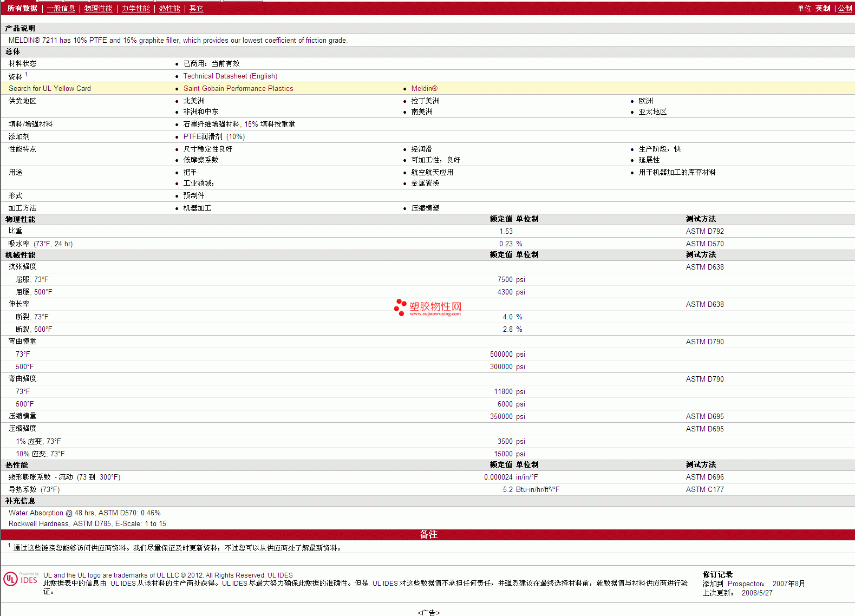The height and width of the screenshot is (616, 855).
Task: Click the 机械性能 section header
Action: tap(20, 255)
